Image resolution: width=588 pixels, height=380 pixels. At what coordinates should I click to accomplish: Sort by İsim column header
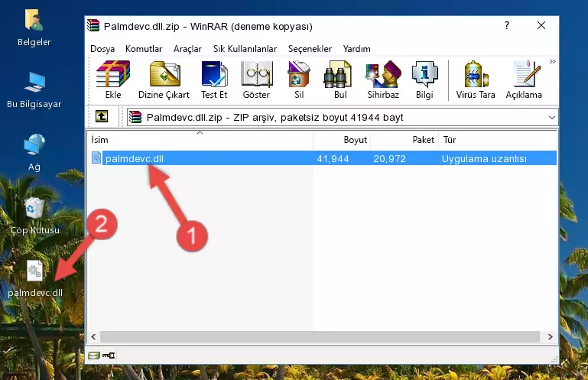[200, 140]
